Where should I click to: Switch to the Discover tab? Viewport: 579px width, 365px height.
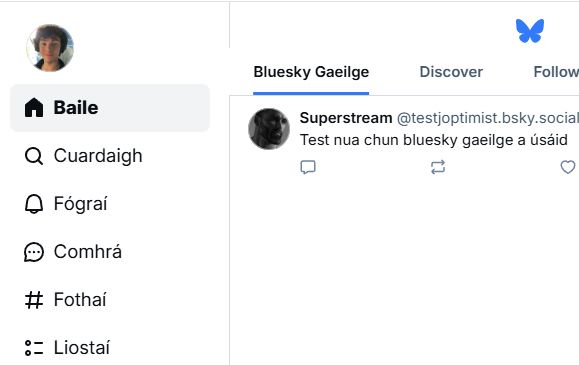(x=451, y=72)
